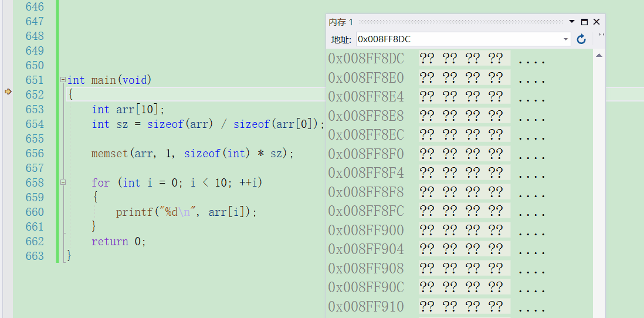Click the current statement arrow at line 652
This screenshot has height=318, width=644.
point(8,92)
